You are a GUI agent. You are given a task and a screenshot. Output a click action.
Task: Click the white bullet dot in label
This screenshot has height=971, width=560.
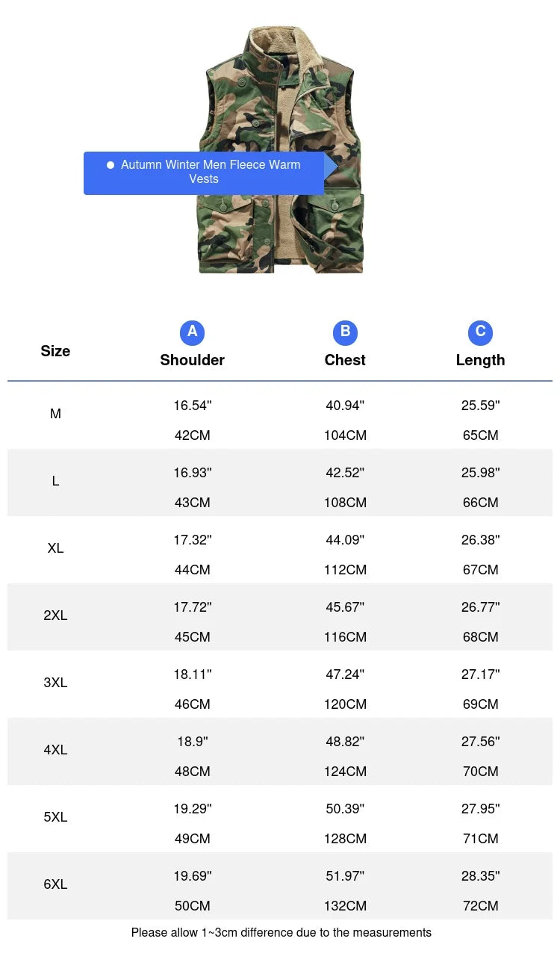point(111,165)
